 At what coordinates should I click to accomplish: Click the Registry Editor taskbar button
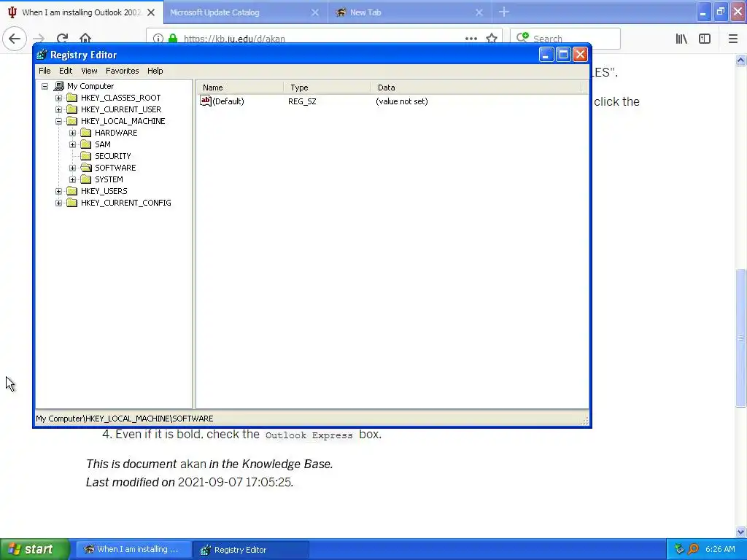(x=252, y=550)
